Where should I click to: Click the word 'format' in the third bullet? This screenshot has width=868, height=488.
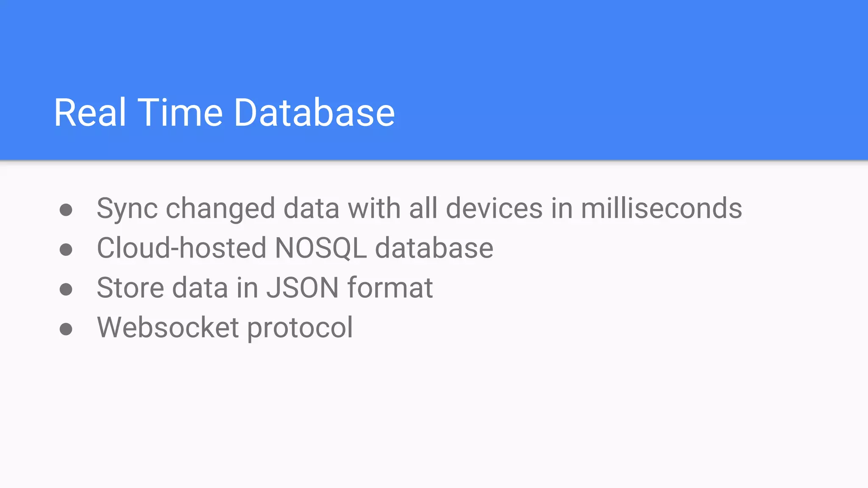pyautogui.click(x=390, y=288)
